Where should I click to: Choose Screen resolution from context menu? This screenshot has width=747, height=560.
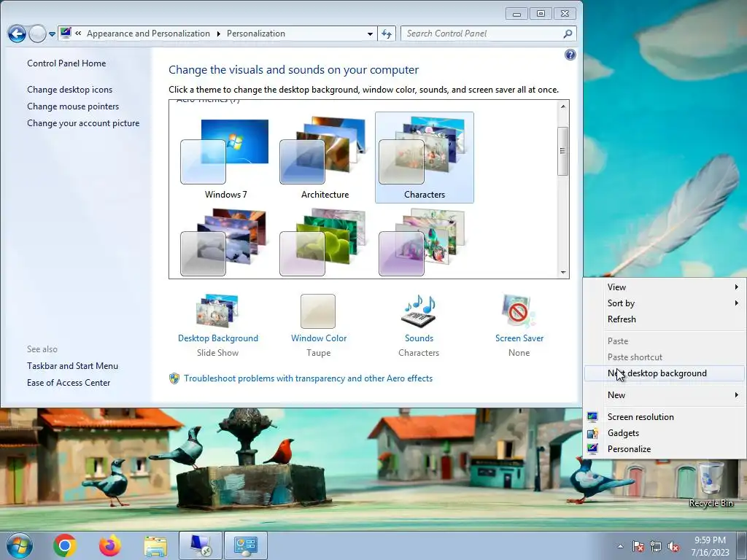pos(665,416)
